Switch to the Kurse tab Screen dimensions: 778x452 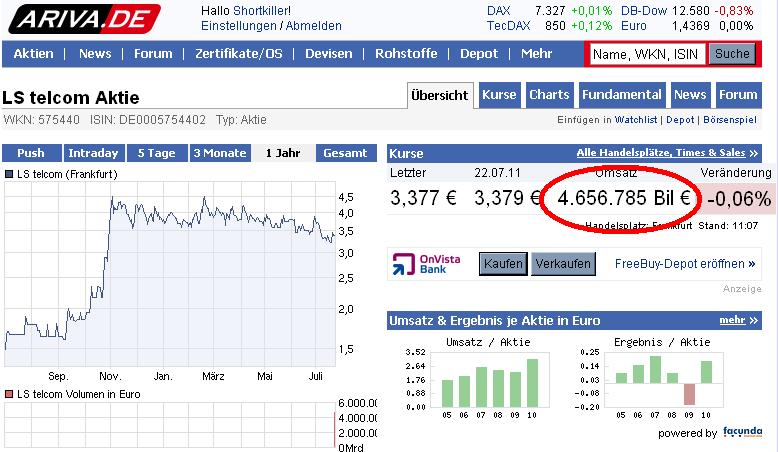[499, 95]
